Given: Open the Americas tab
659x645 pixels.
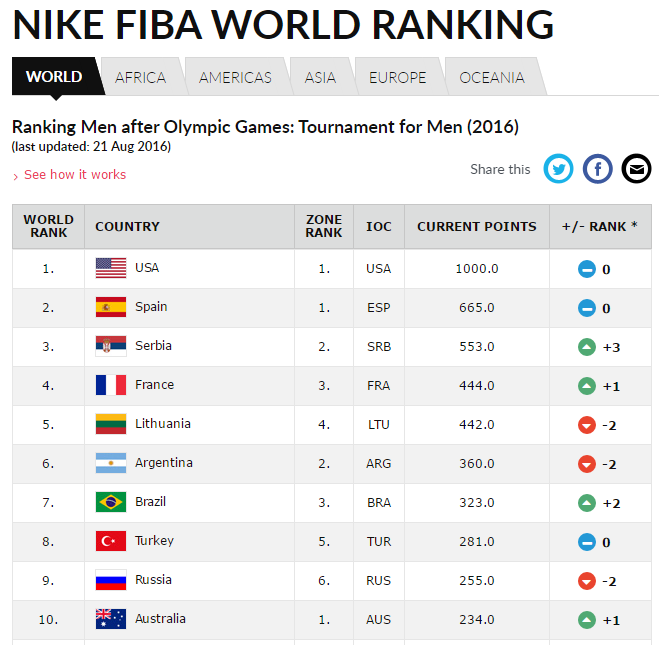Looking at the screenshot, I should [235, 77].
